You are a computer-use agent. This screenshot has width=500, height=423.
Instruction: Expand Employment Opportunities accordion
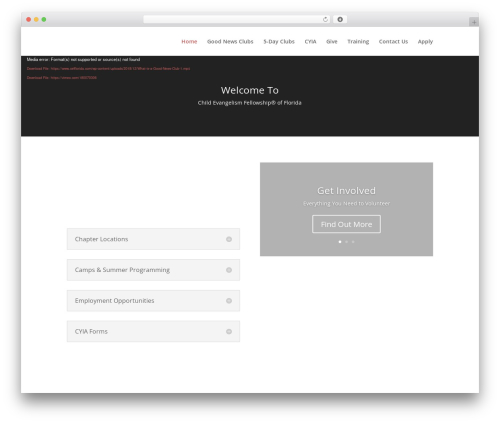153,301
